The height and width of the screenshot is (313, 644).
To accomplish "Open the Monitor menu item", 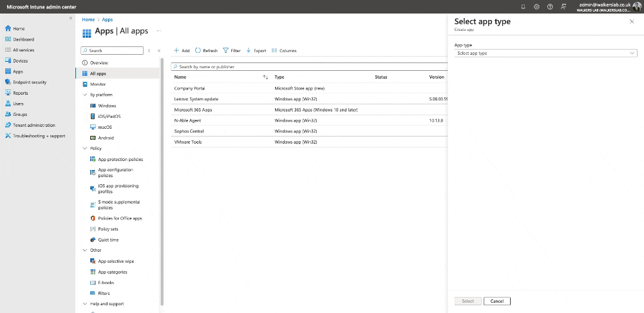I will tap(98, 84).
